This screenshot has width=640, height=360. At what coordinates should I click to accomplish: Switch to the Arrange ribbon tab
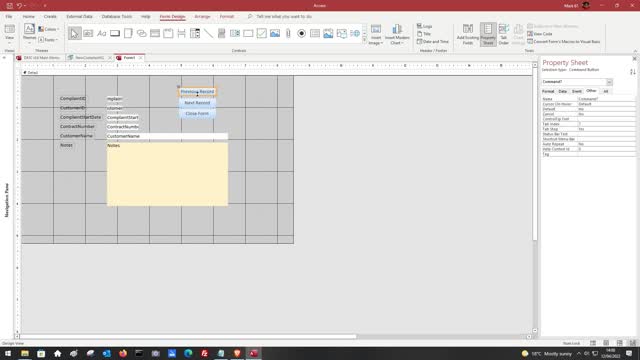(x=202, y=17)
